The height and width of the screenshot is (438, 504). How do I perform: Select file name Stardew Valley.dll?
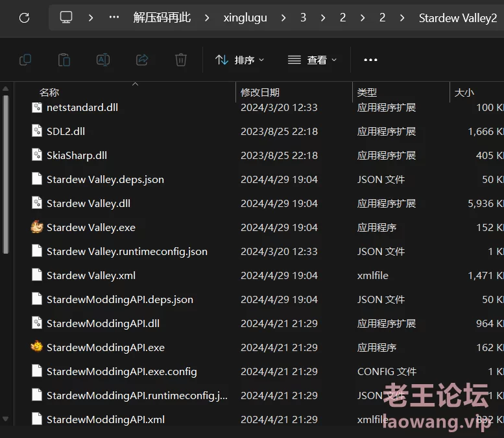pyautogui.click(x=88, y=204)
